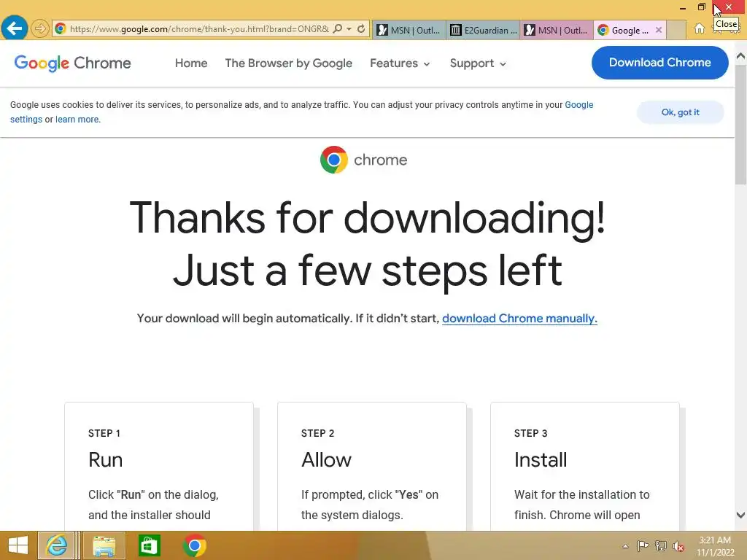Click the STEP 3 label in the Install card
The height and width of the screenshot is (560, 747).
(531, 433)
